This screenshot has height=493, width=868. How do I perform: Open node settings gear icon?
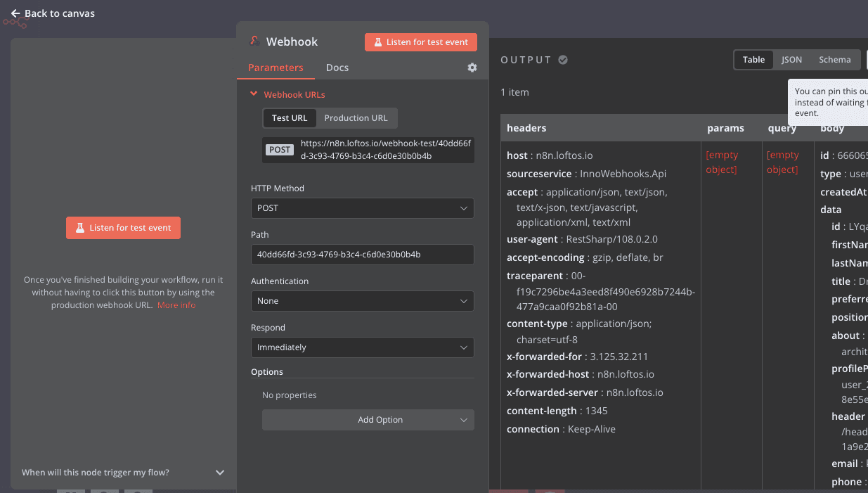tap(472, 68)
